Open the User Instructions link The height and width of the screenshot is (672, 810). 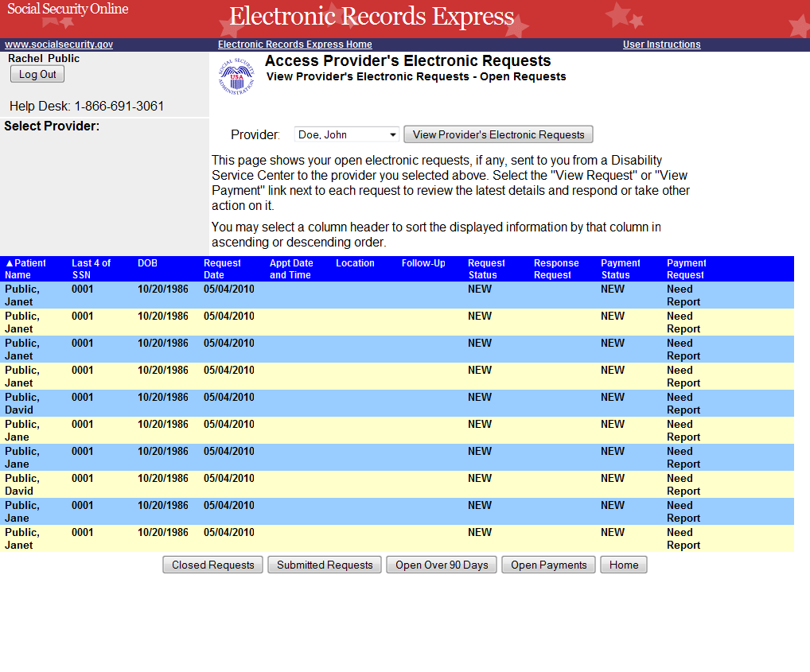coord(662,45)
